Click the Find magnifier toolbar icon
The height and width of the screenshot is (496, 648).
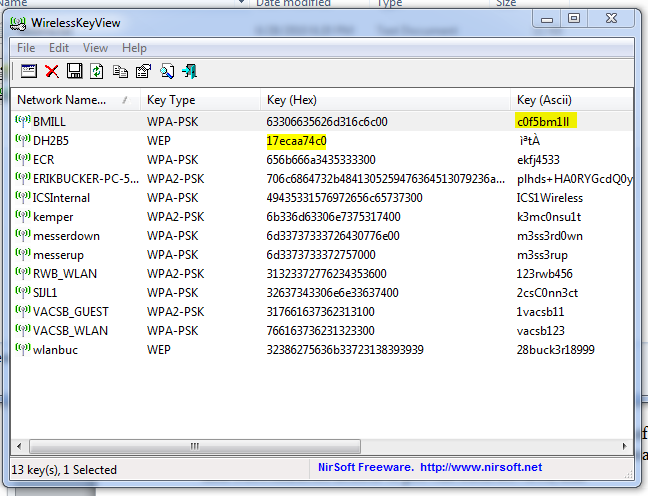click(x=167, y=72)
